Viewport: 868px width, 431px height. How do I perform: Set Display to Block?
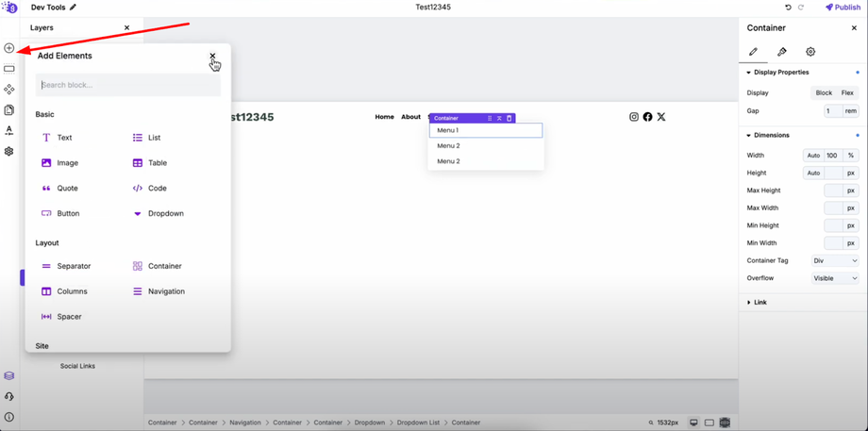point(824,93)
